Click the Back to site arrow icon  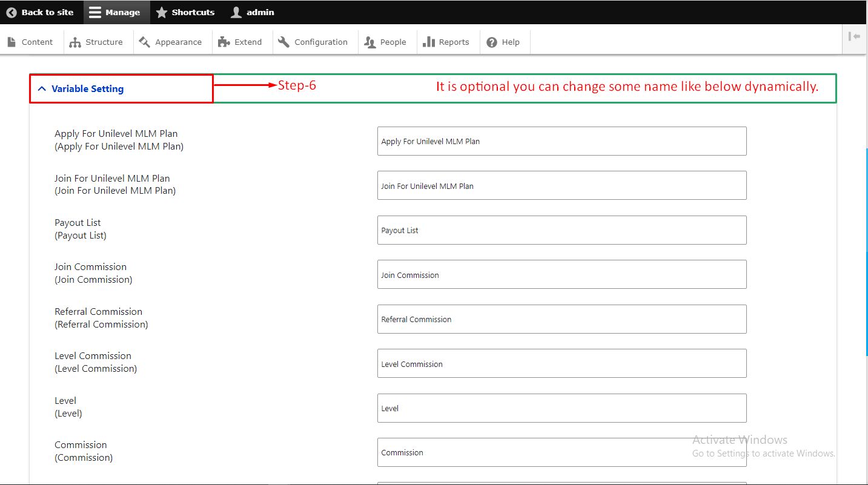pos(12,12)
